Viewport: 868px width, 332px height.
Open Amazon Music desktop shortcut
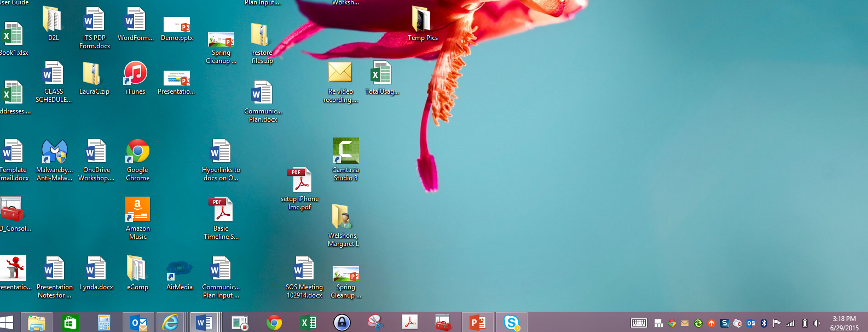click(x=137, y=210)
